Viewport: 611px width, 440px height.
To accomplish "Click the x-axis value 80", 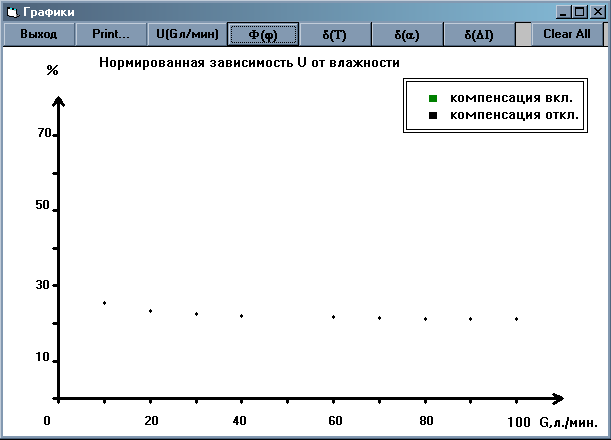I will [426, 421].
